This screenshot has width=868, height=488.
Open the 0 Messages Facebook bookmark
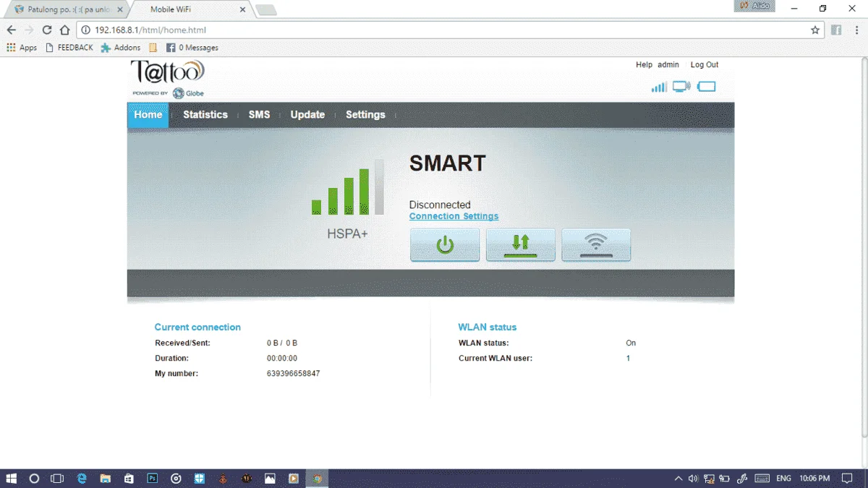pyautogui.click(x=192, y=48)
